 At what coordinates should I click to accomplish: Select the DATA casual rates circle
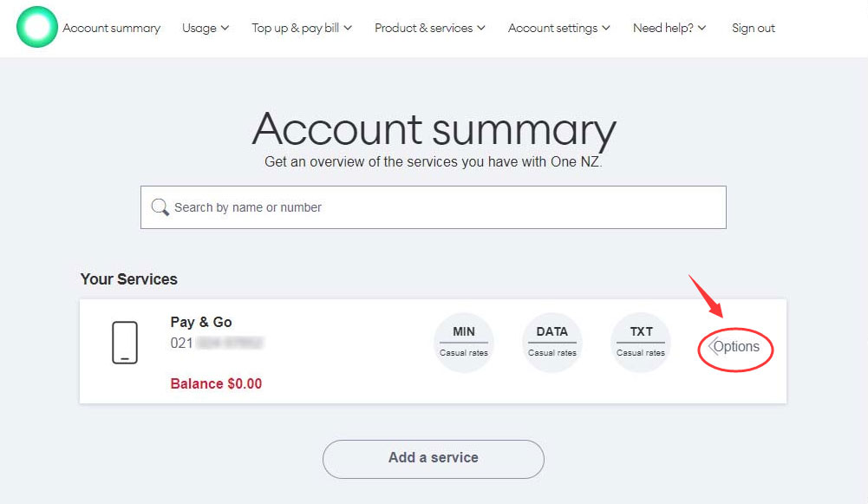552,343
